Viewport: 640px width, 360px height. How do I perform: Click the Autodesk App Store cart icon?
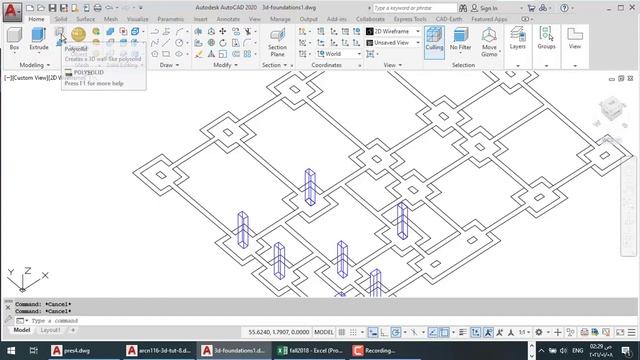(x=531, y=8)
